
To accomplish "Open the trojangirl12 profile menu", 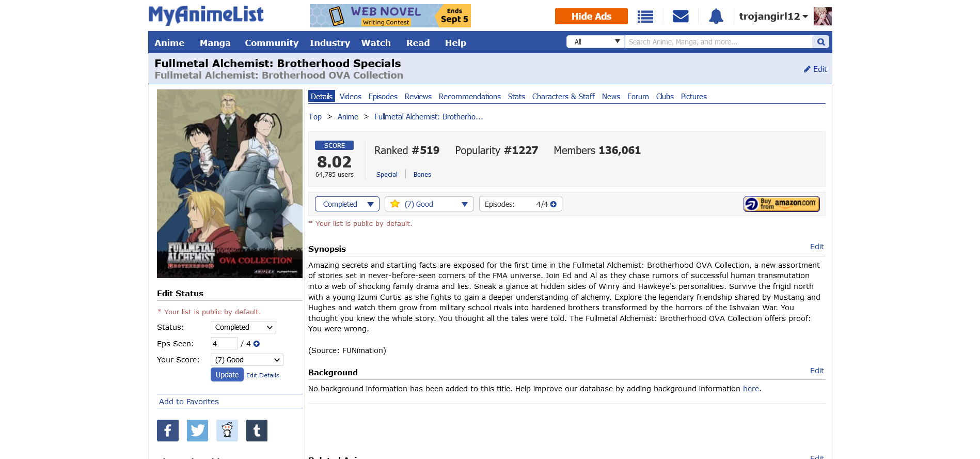I will pos(773,17).
